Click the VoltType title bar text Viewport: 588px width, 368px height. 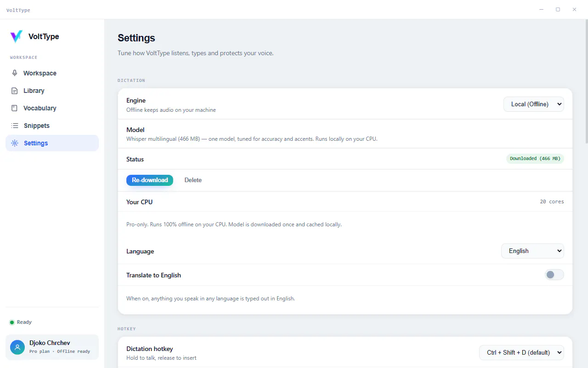pyautogui.click(x=18, y=10)
